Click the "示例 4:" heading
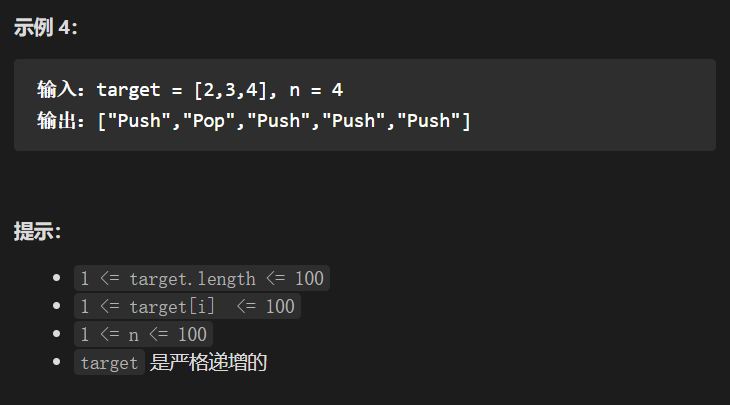This screenshot has height=405, width=730. point(45,27)
